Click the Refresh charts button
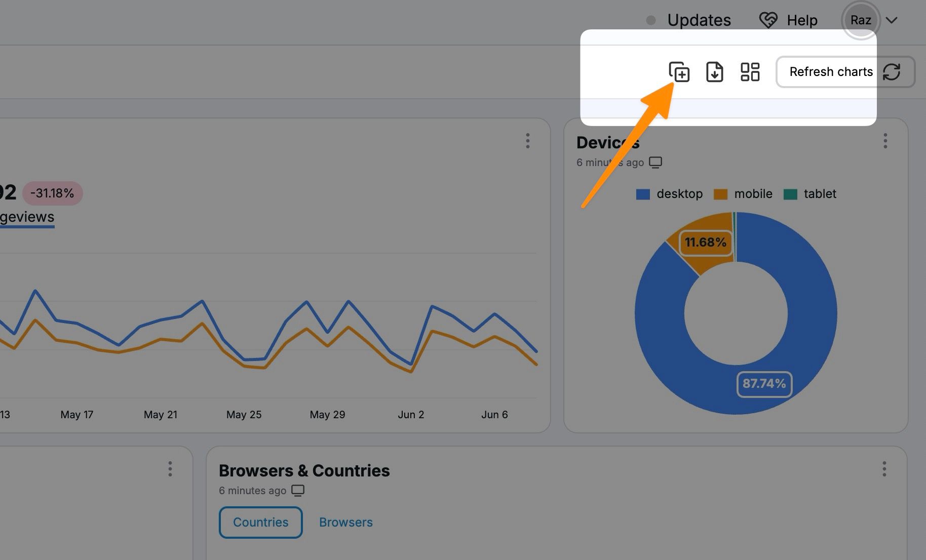The image size is (926, 560). 831,72
